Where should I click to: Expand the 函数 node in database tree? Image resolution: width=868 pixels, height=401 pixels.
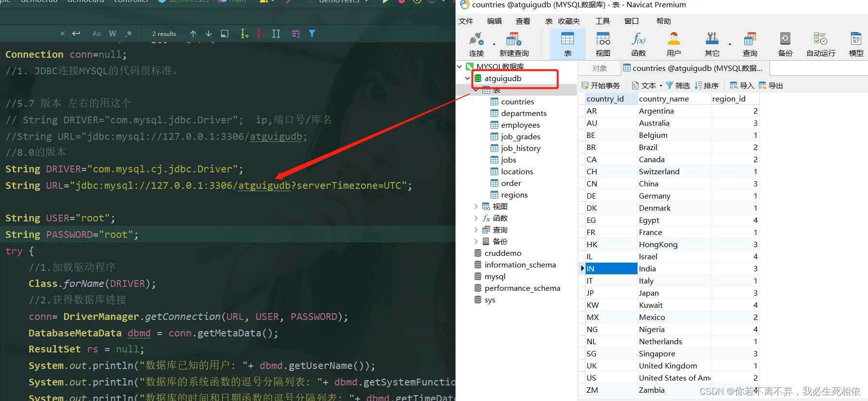476,218
